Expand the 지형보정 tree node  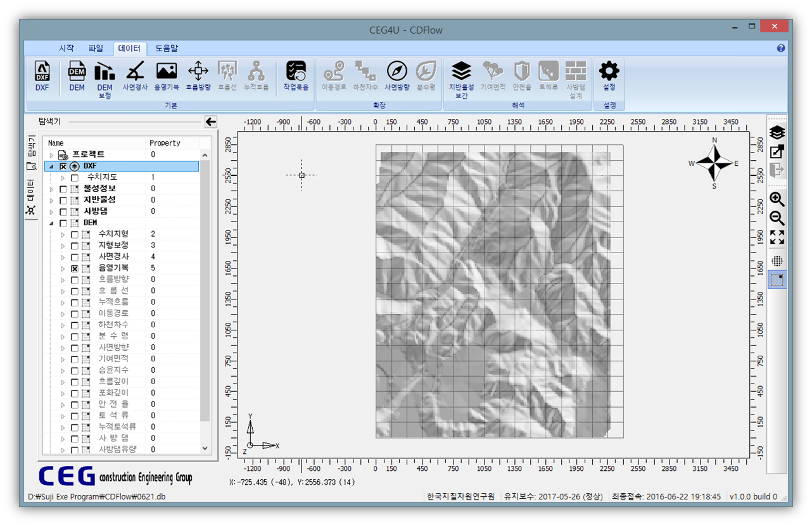coord(63,246)
